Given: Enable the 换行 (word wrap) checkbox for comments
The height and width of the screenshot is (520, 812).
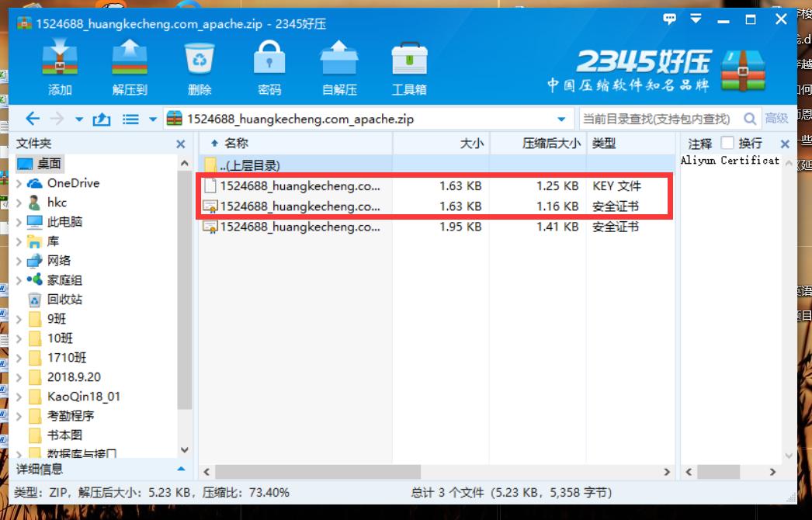Looking at the screenshot, I should click(727, 143).
